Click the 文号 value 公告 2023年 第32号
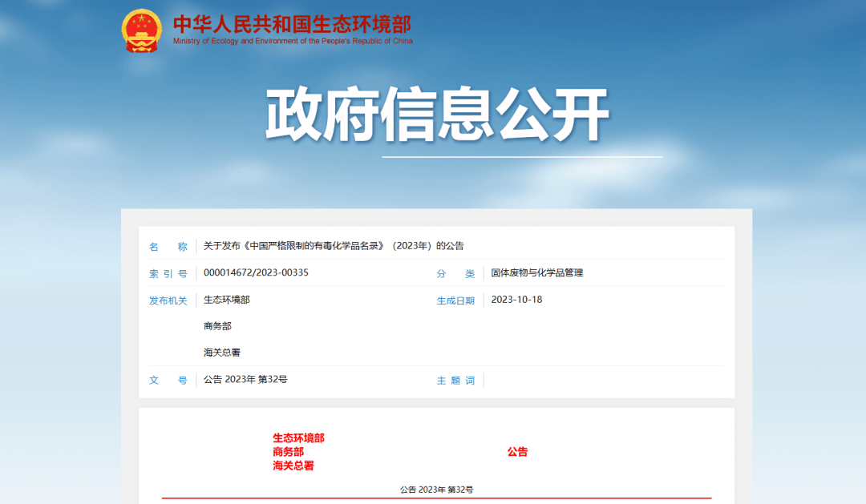This screenshot has width=866, height=504. 245,379
